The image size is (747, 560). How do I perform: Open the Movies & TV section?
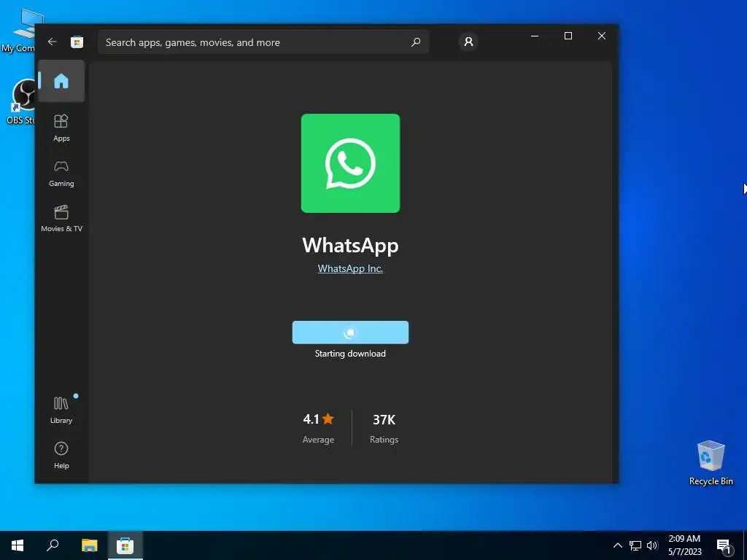[61, 219]
